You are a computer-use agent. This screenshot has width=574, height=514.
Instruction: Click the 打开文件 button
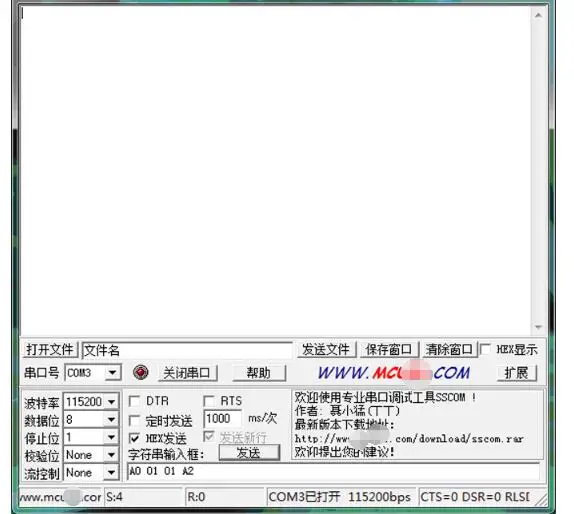(x=50, y=350)
